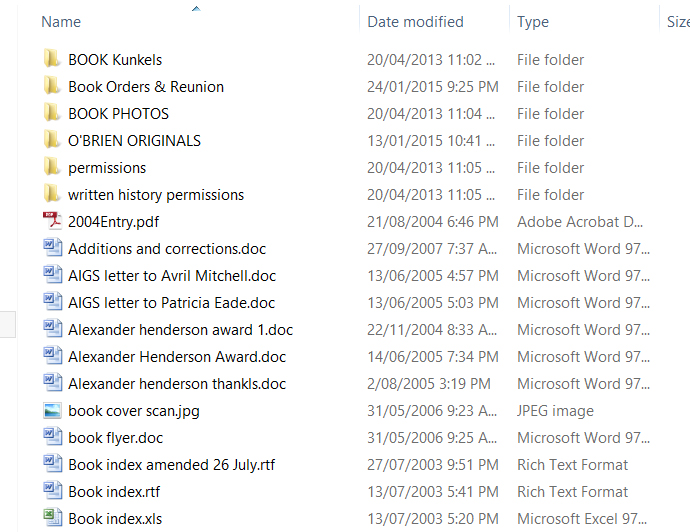The width and height of the screenshot is (690, 532).
Task: Select the O'BRIEN ORIGINALS folder icon
Action: point(52,141)
